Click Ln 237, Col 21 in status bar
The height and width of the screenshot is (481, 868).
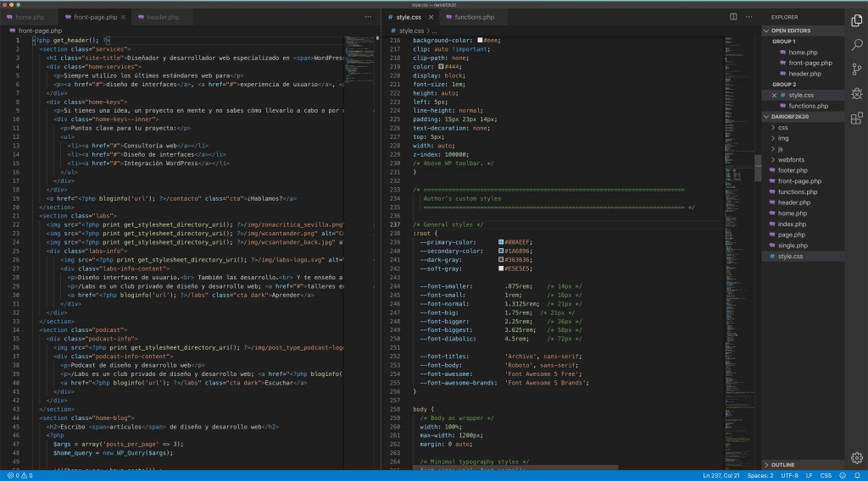pyautogui.click(x=721, y=475)
